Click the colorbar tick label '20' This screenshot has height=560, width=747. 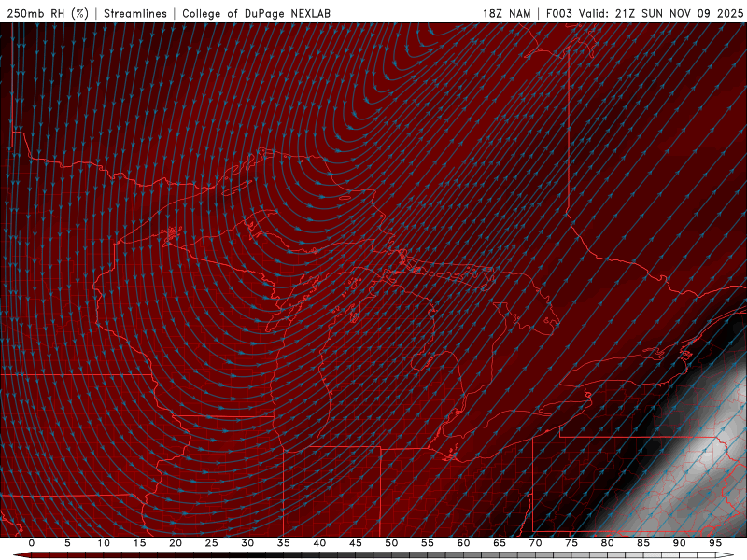pos(176,543)
